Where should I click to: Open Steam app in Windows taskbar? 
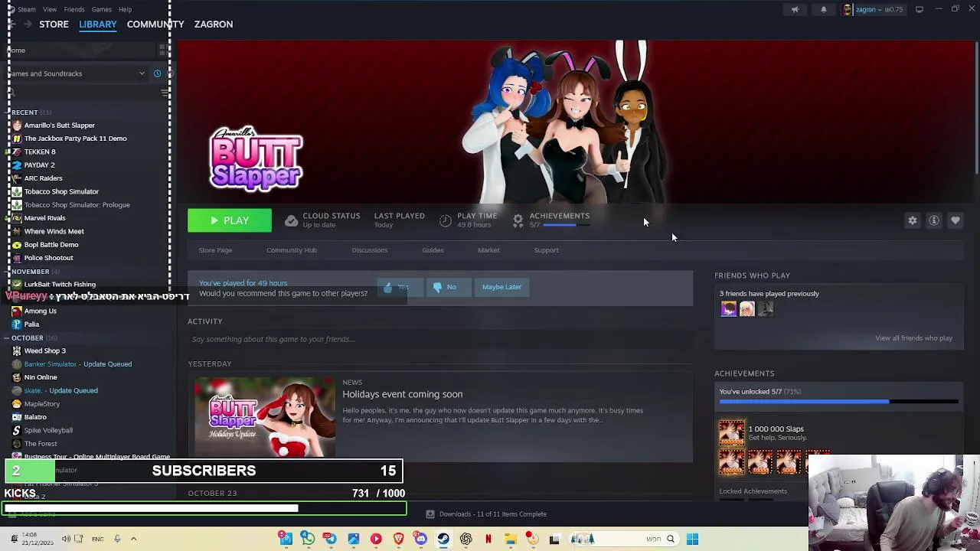pos(443,539)
